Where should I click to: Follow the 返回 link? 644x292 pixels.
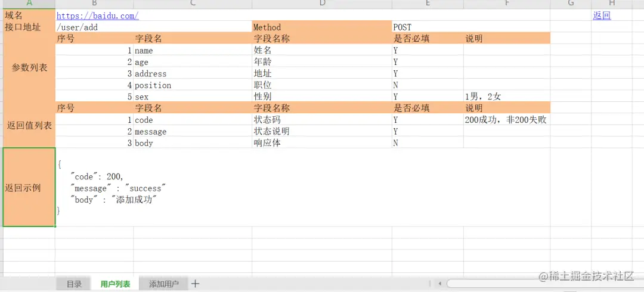[602, 16]
